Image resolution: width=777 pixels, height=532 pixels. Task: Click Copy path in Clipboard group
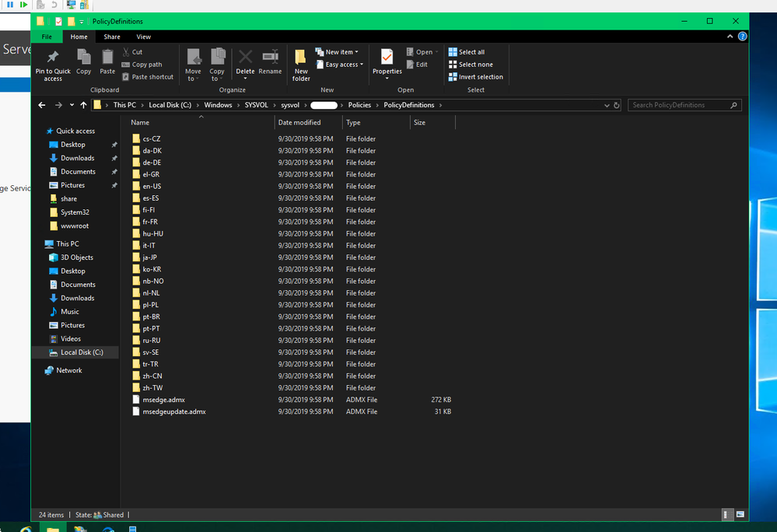tap(146, 65)
